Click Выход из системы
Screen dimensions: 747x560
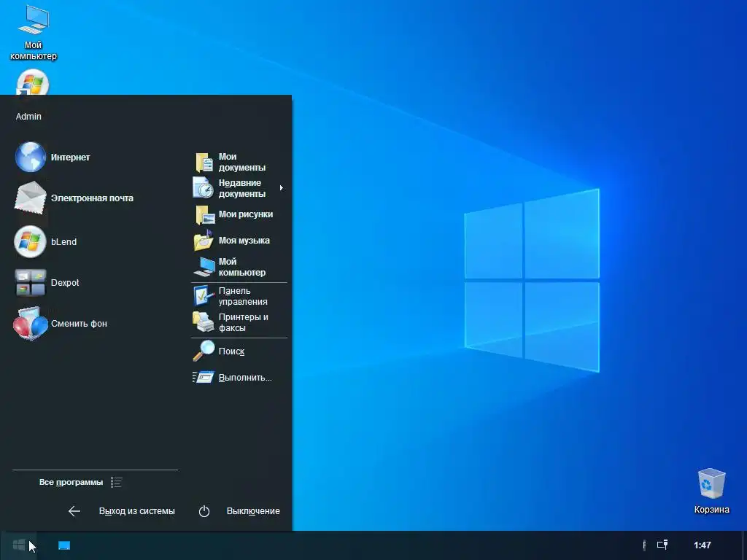(x=136, y=511)
